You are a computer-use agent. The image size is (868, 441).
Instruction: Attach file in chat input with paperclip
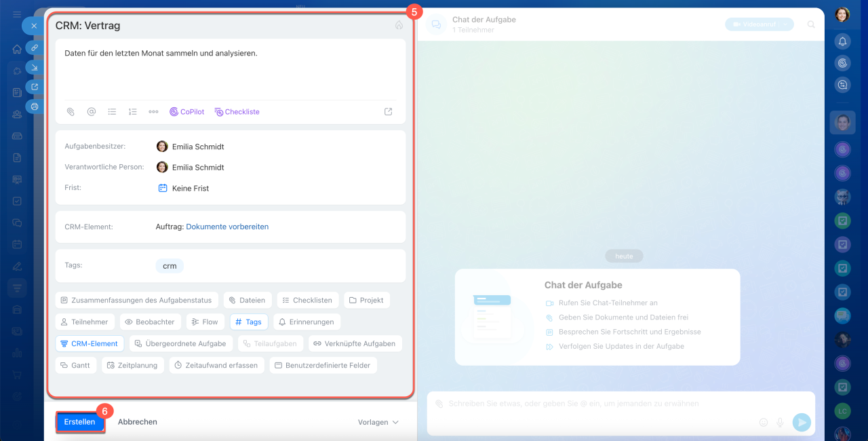click(439, 404)
